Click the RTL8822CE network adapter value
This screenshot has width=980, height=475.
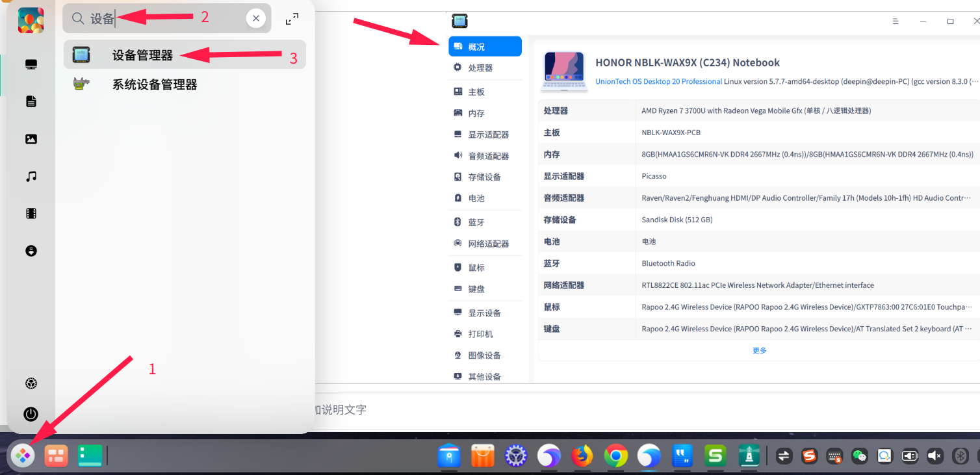(757, 285)
